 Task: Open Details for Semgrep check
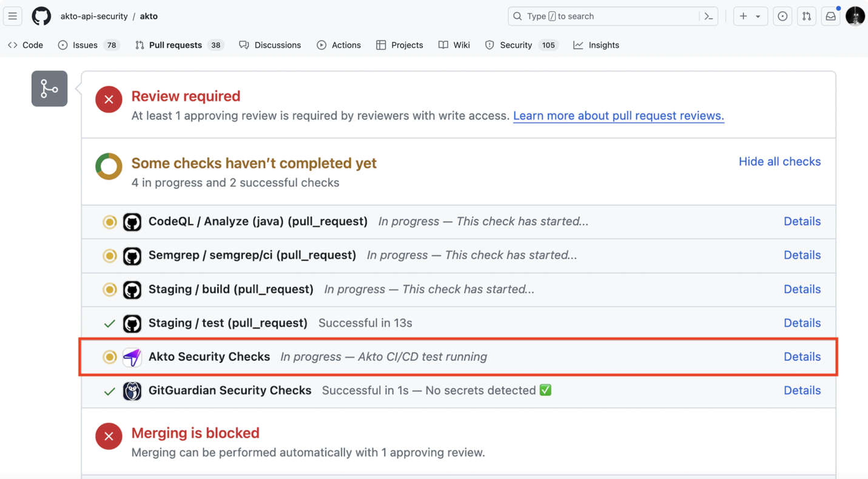802,256
